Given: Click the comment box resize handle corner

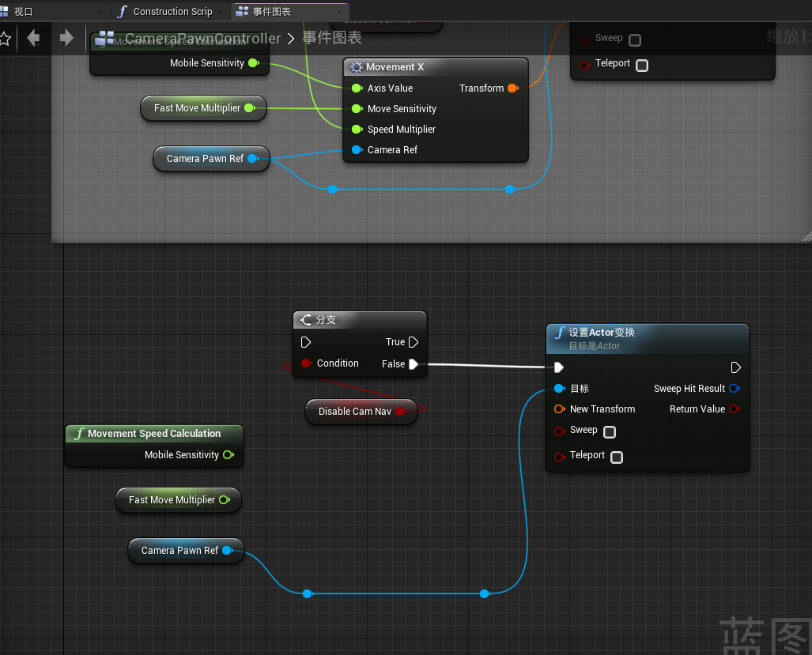Looking at the screenshot, I should pyautogui.click(x=806, y=237).
